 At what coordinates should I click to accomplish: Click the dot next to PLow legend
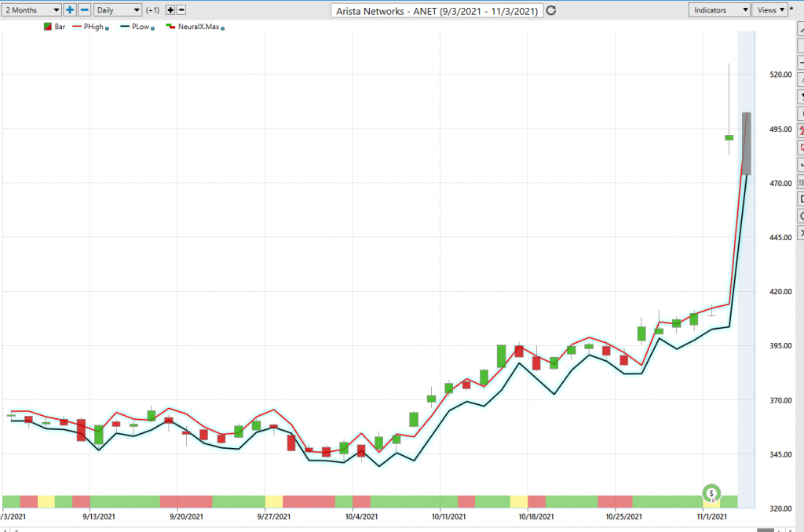point(153,29)
